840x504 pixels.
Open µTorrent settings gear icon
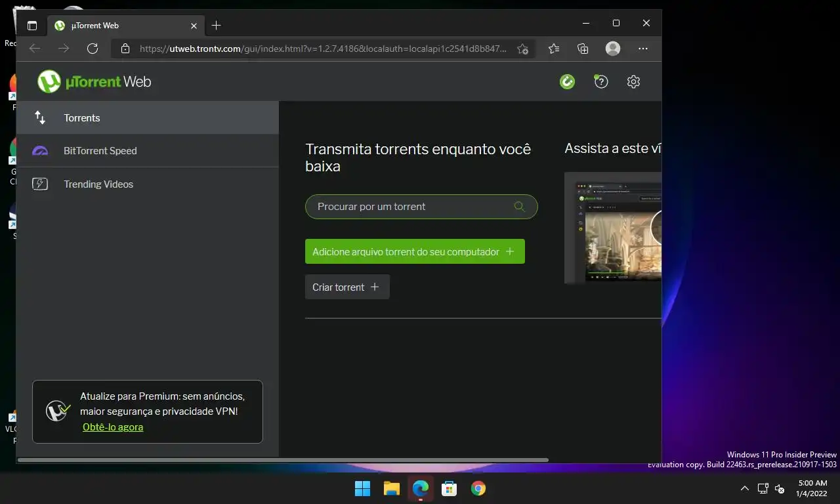pyautogui.click(x=633, y=81)
